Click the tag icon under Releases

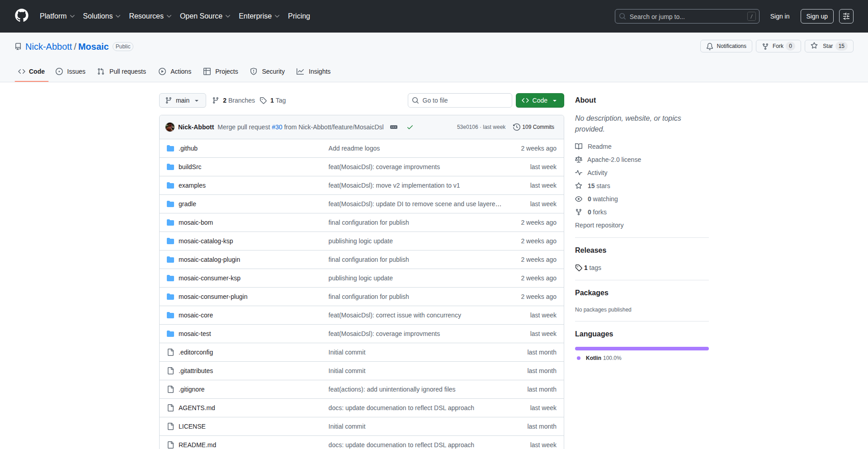[x=579, y=268]
